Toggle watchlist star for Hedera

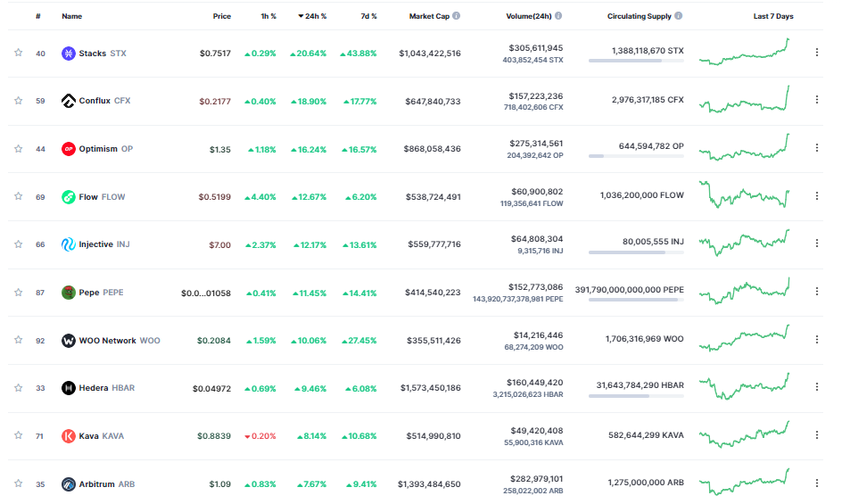tap(18, 388)
